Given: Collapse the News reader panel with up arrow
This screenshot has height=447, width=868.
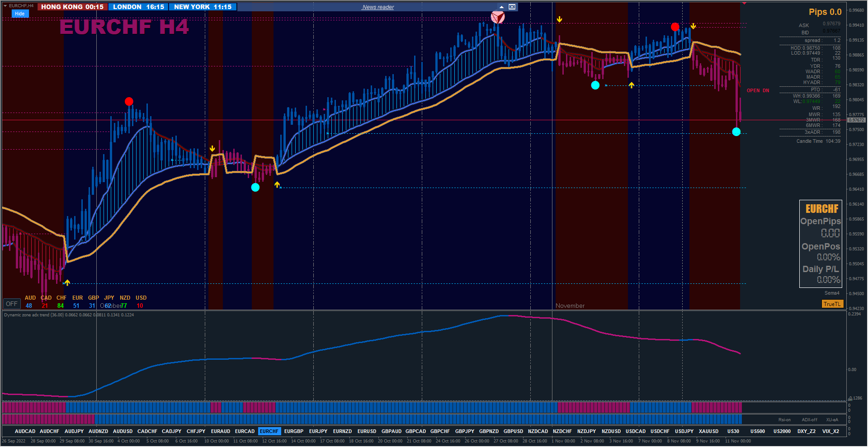Looking at the screenshot, I should [501, 7].
